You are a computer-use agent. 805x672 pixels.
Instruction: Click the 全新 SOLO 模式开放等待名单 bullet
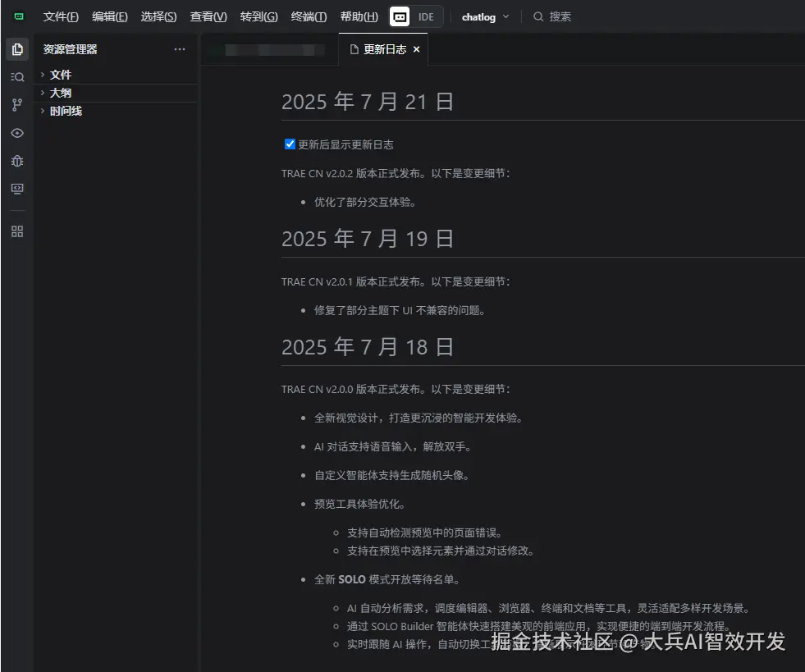point(387,579)
